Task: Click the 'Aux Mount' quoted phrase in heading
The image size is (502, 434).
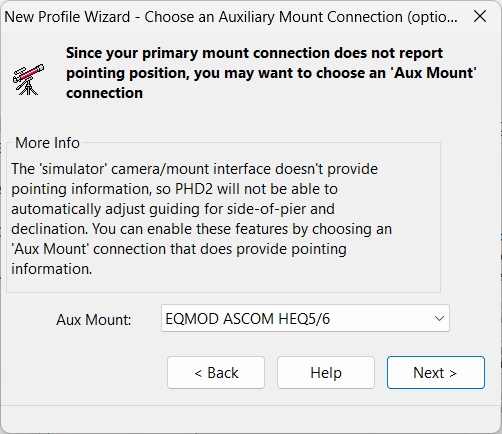Action: pyautogui.click(x=434, y=73)
